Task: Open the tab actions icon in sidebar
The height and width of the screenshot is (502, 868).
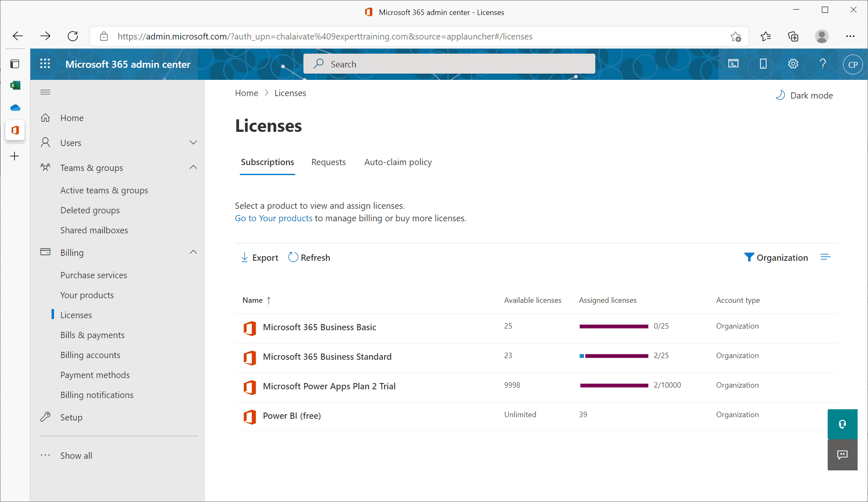Action: pos(15,64)
